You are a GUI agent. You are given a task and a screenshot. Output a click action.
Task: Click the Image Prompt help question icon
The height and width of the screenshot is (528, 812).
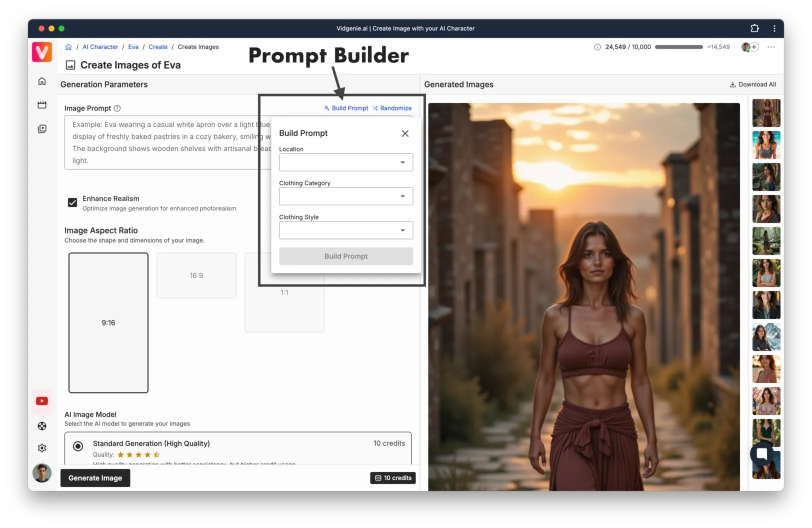[117, 108]
